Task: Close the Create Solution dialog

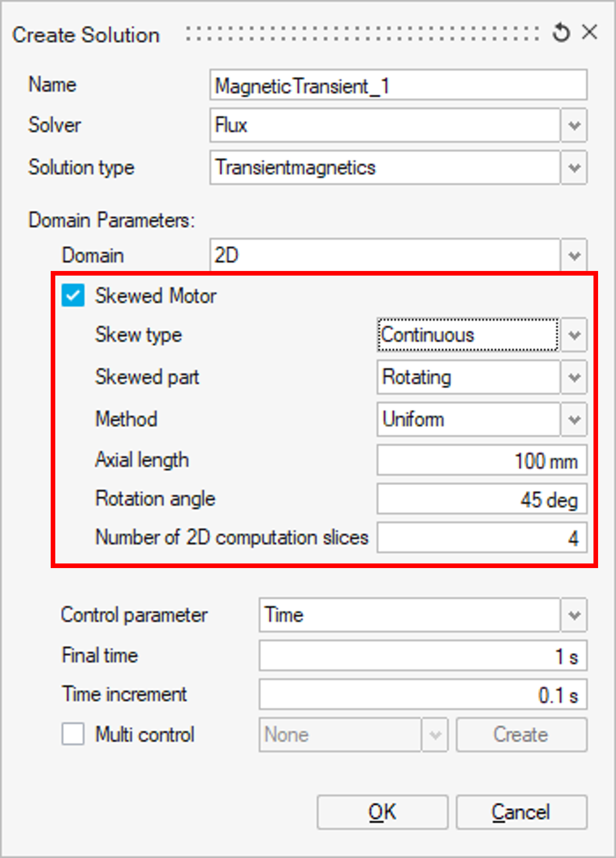Action: click(590, 32)
